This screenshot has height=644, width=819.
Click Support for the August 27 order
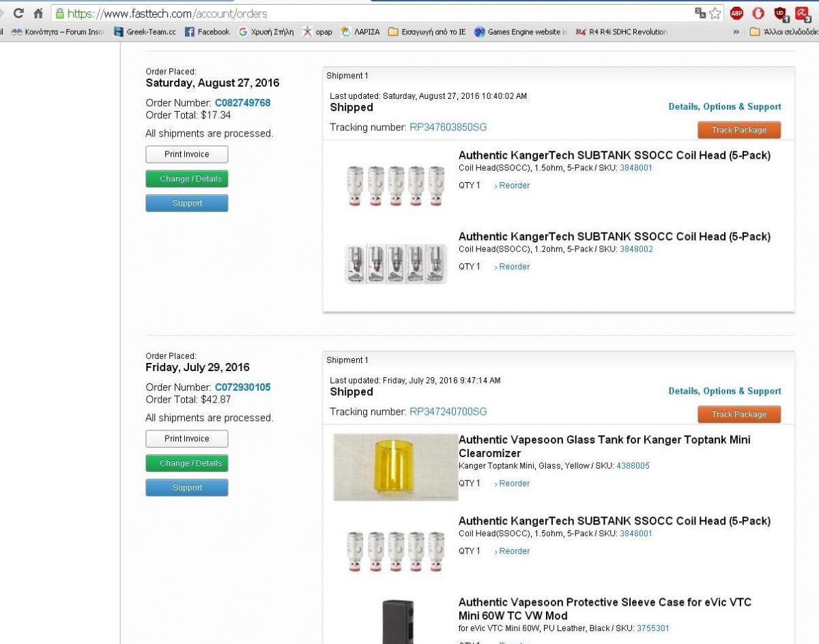(x=186, y=203)
